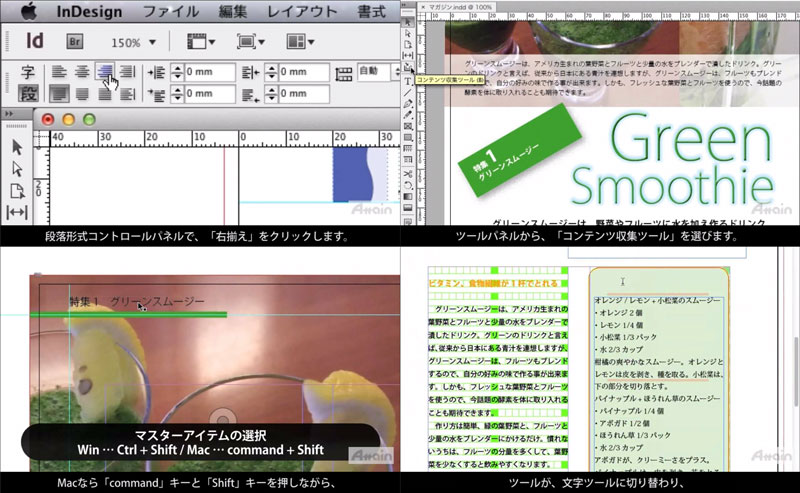Switch to 段 paragraph formatting controls
Image resolution: width=800 pixels, height=493 pixels.
28,93
